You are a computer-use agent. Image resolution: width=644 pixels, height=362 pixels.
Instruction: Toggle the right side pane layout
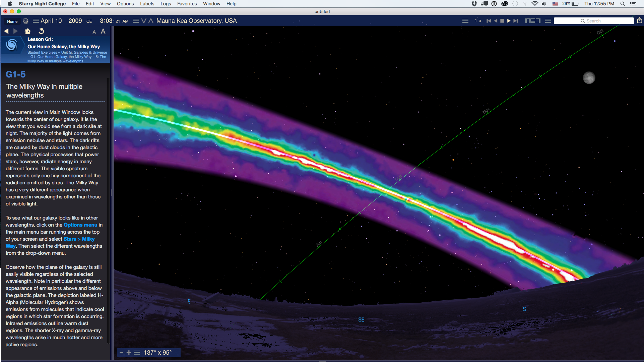click(538, 21)
